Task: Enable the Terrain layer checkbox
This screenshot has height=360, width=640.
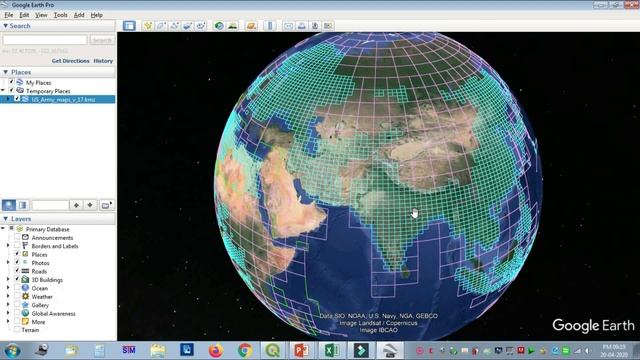Action: click(x=17, y=330)
